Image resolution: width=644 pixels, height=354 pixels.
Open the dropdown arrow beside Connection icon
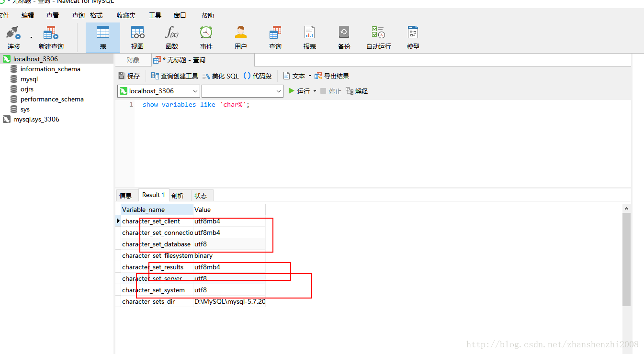[x=32, y=37]
